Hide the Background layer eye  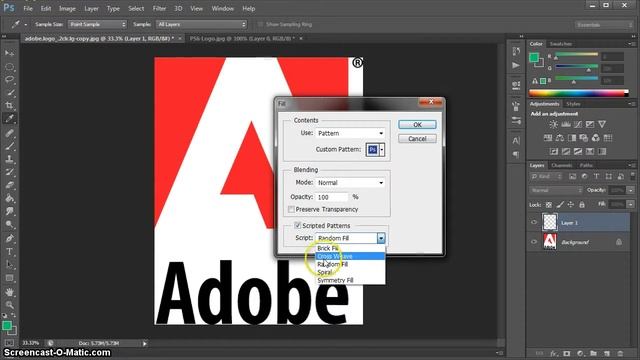tap(534, 242)
